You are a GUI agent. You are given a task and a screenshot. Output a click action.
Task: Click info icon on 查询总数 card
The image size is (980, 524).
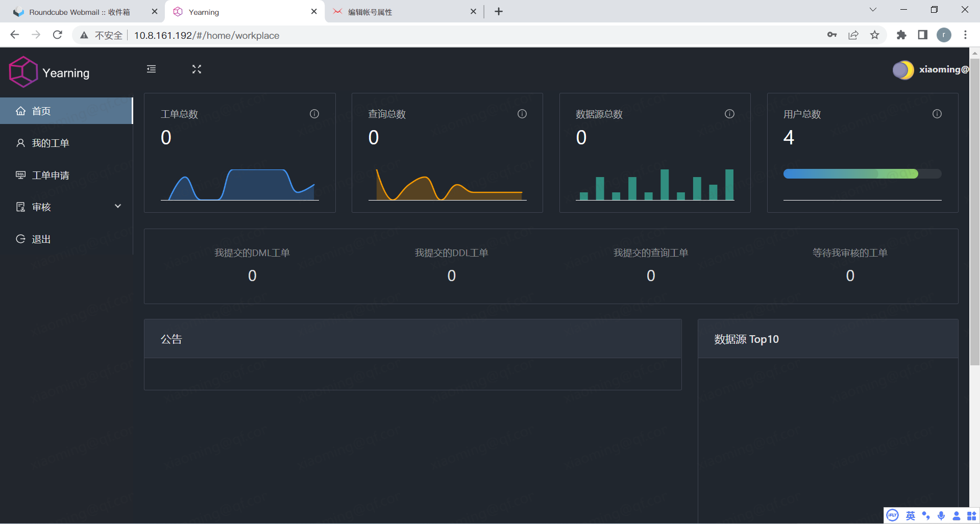(x=522, y=114)
